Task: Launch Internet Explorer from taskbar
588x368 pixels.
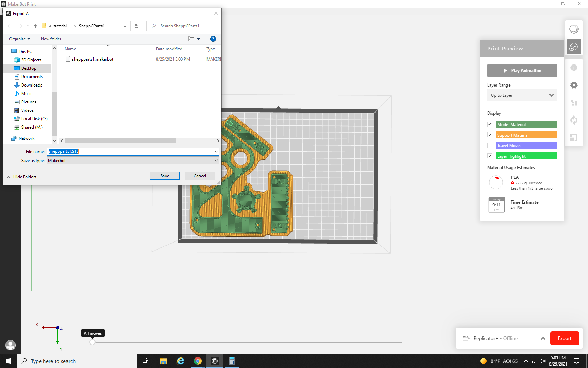Action: click(181, 361)
